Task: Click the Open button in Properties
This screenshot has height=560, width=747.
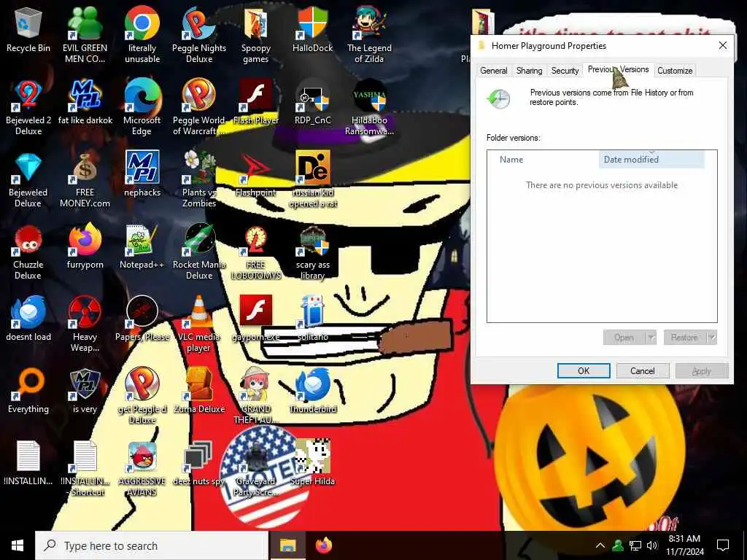Action: click(624, 338)
